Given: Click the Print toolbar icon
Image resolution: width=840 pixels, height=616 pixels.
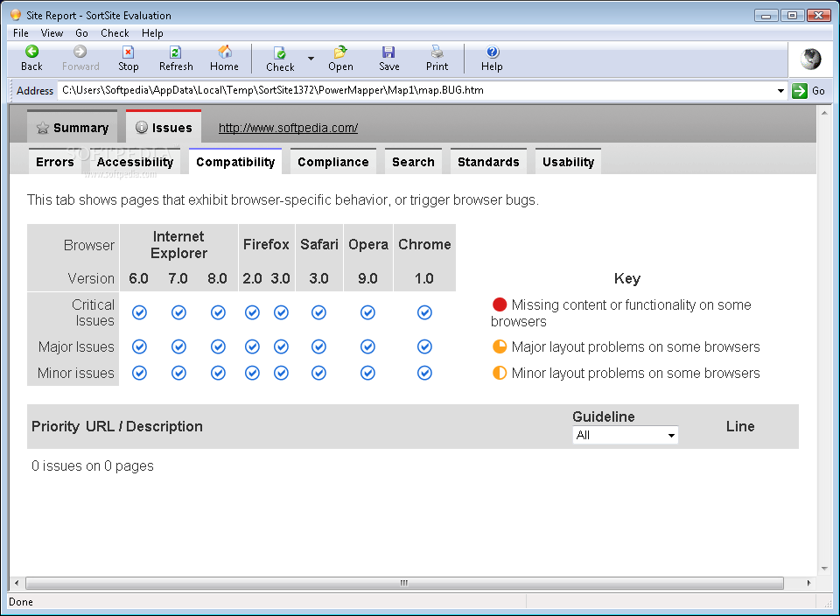Looking at the screenshot, I should click(437, 52).
